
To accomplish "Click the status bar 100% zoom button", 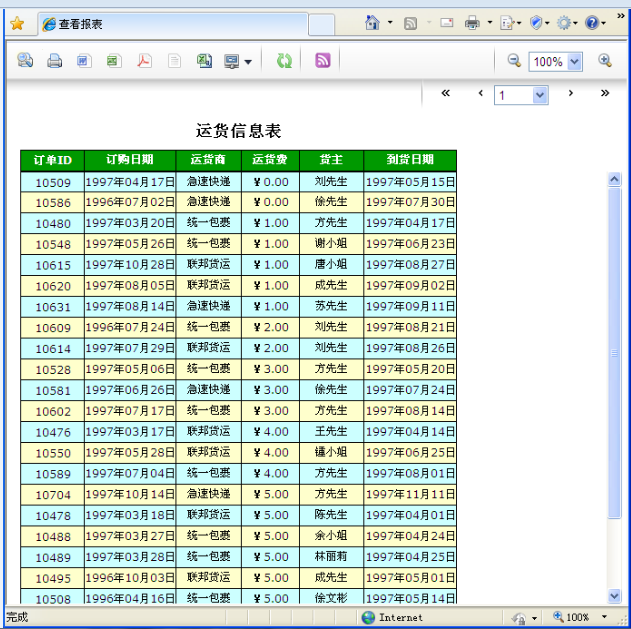I will click(571, 617).
